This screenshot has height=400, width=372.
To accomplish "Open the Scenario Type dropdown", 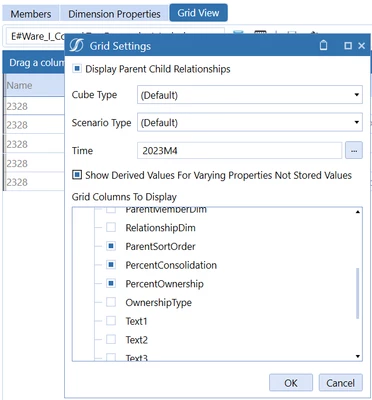I will coord(250,122).
